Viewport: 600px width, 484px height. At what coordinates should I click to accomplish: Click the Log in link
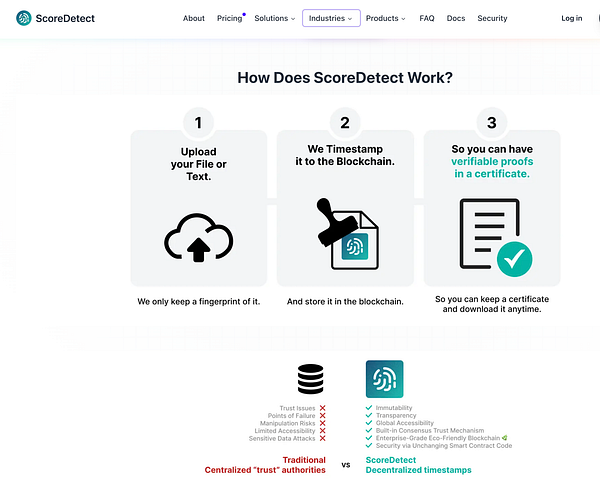click(572, 18)
